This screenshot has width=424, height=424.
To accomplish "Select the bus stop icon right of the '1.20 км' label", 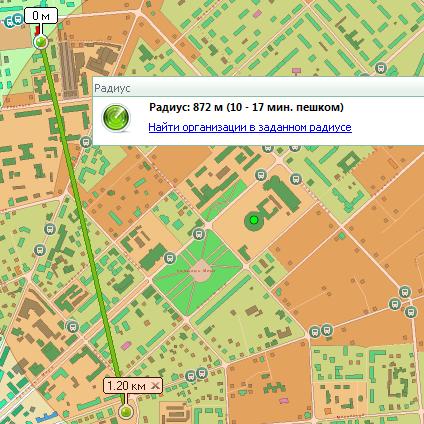I will point(191,376).
